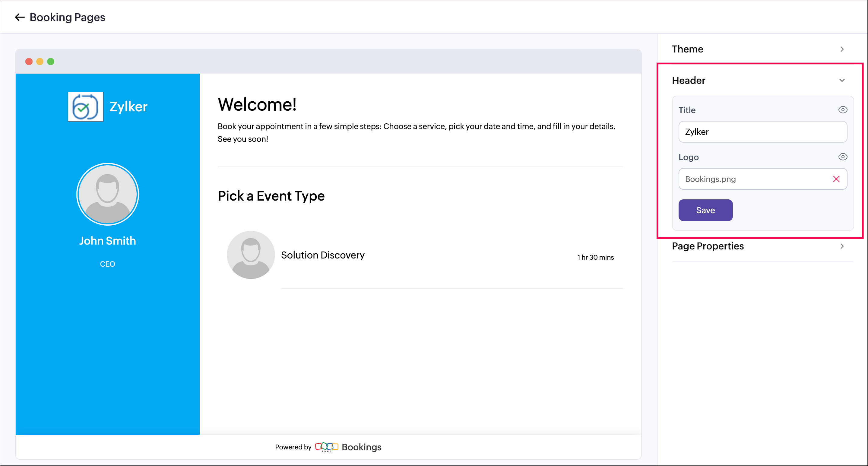
Task: Click the green dot in preview window bar
Action: [x=51, y=62]
